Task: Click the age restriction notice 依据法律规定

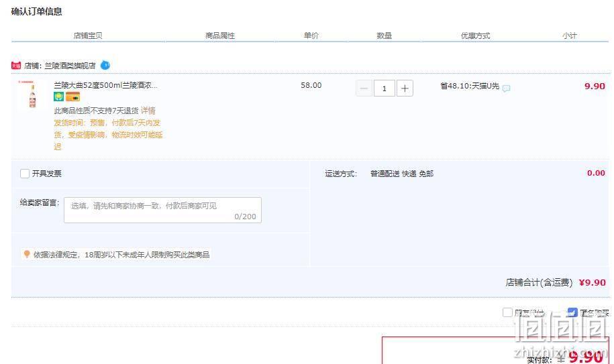Action: [x=121, y=255]
